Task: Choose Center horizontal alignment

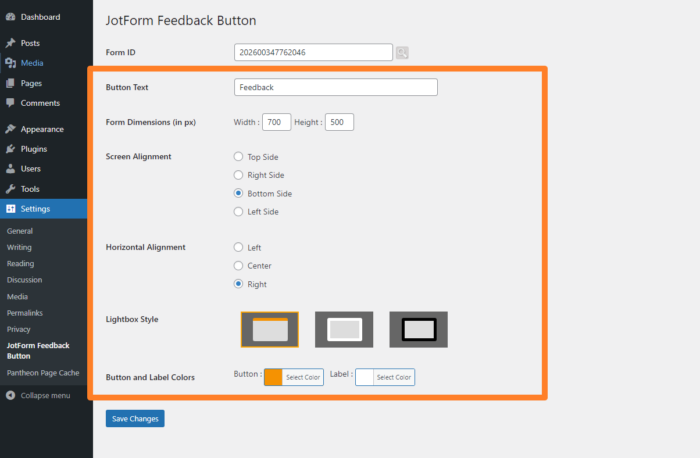Action: pos(238,266)
